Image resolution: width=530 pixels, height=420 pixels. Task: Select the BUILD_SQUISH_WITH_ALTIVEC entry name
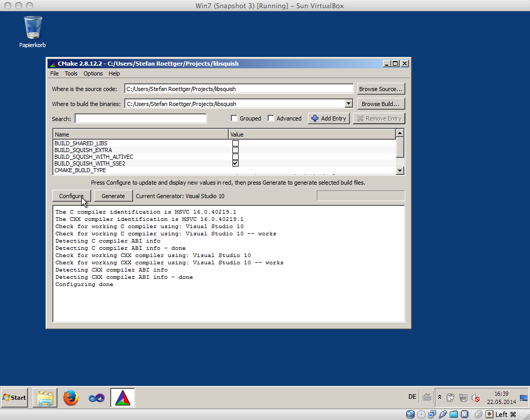pos(94,157)
